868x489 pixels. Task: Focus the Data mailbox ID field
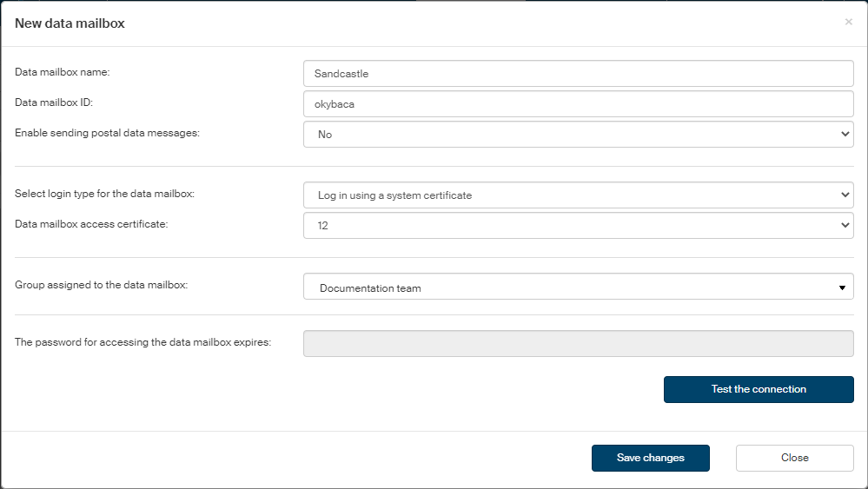(578, 104)
